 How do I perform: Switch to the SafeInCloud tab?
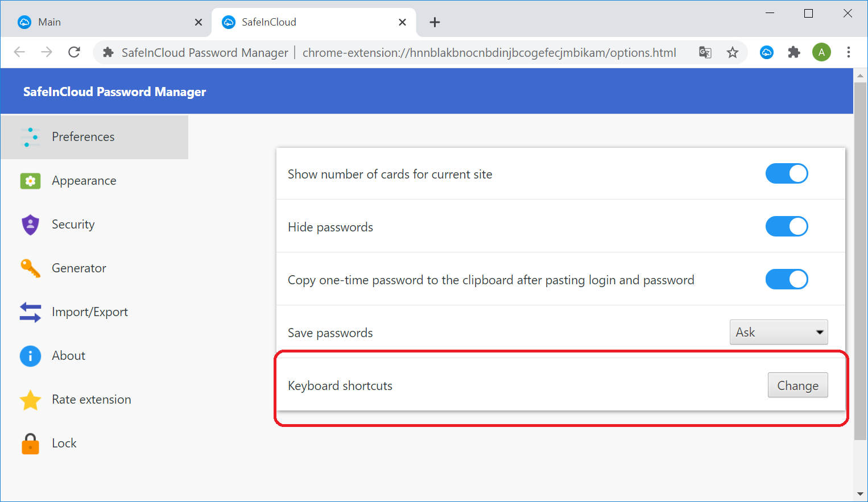pyautogui.click(x=314, y=22)
